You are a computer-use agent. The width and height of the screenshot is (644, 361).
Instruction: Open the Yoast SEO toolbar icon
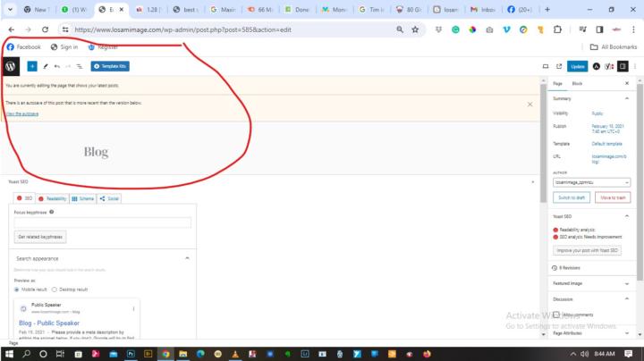pos(609,66)
